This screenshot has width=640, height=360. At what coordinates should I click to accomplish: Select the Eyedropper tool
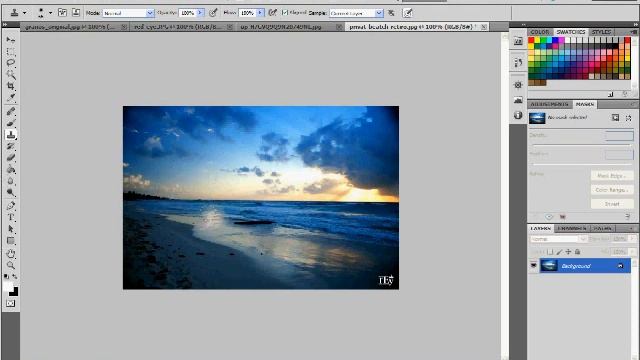coord(11,98)
